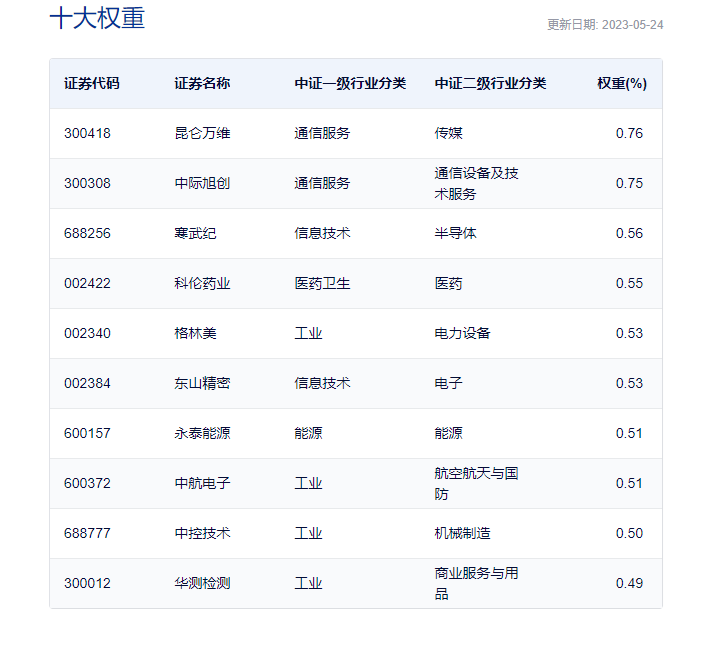
Task: Click the 0.76 weight value
Action: click(x=629, y=133)
